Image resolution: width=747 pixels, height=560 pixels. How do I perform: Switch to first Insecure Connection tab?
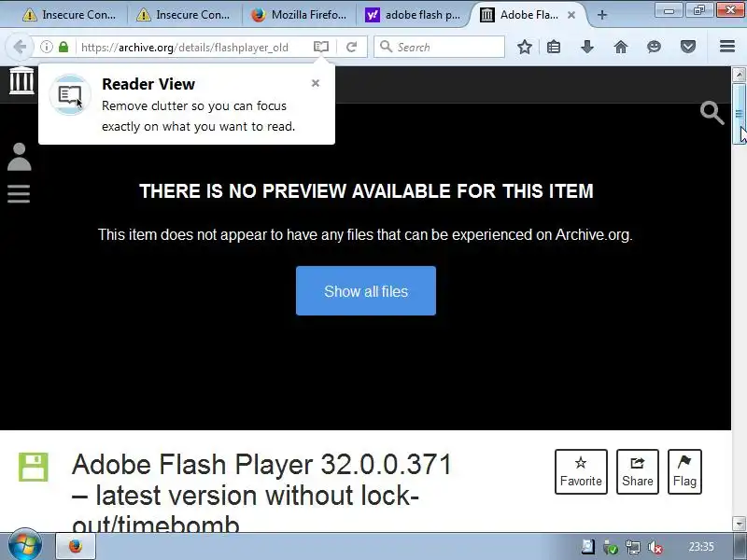tap(69, 15)
